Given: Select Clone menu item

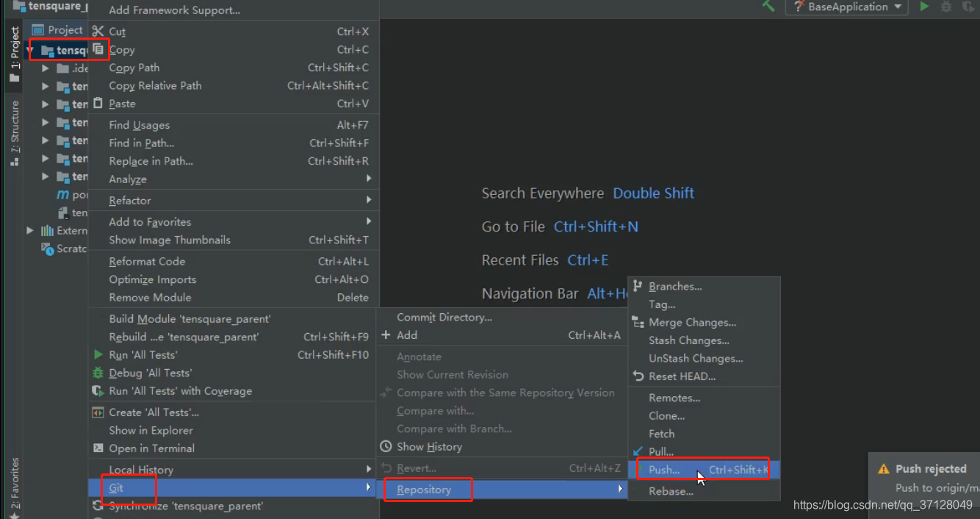Looking at the screenshot, I should tap(705, 416).
